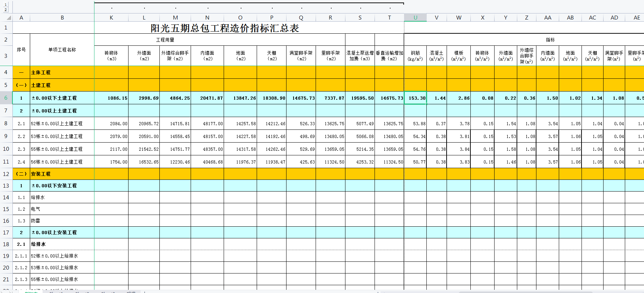Screen dimensions: 644x293
Task: Click sequence number 2.4 in column A
Action: pos(21,162)
